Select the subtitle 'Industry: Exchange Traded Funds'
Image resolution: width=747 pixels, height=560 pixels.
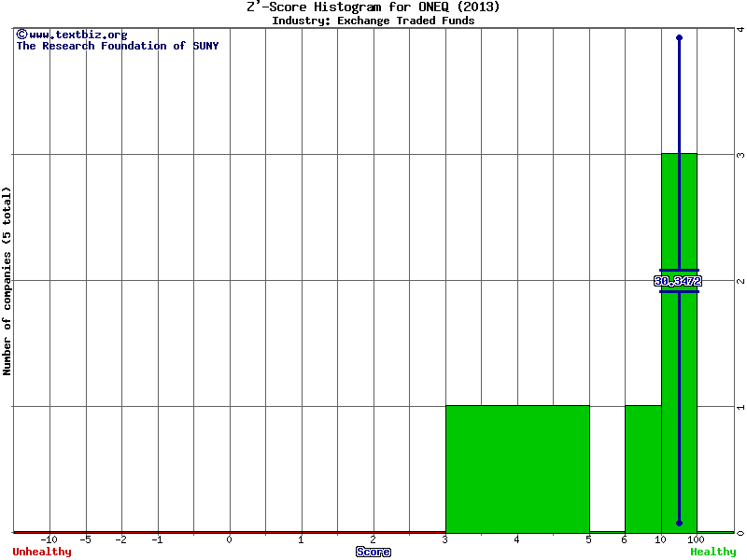point(373,21)
